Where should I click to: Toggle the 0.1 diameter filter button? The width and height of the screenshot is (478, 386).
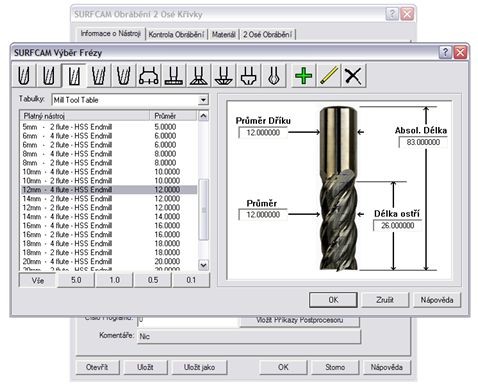pyautogui.click(x=191, y=280)
